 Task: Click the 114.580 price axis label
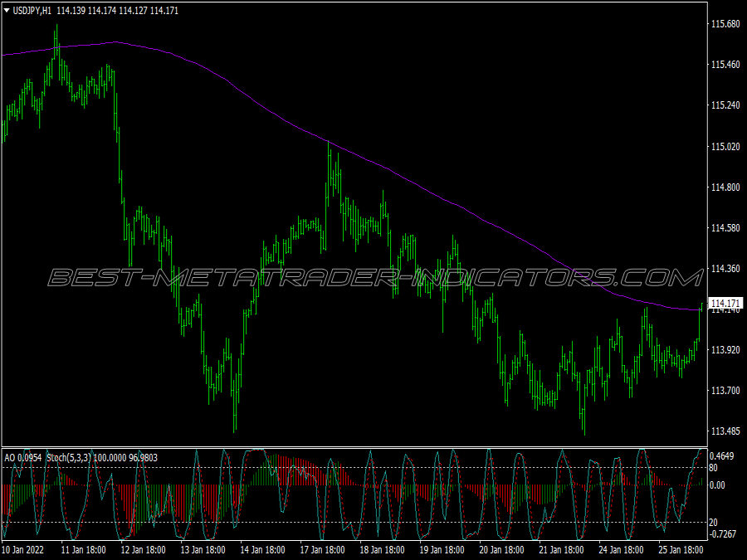[725, 228]
